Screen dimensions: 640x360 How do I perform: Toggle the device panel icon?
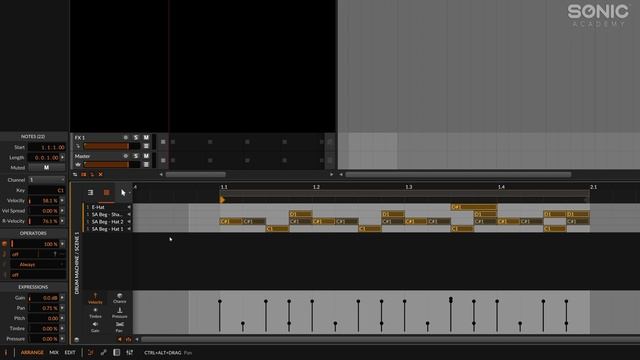click(x=116, y=352)
